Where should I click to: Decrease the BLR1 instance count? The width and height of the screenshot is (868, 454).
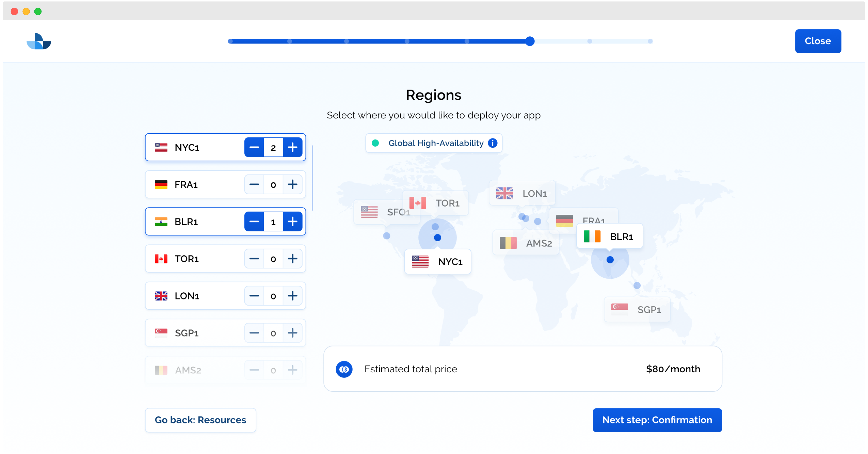[x=254, y=222]
